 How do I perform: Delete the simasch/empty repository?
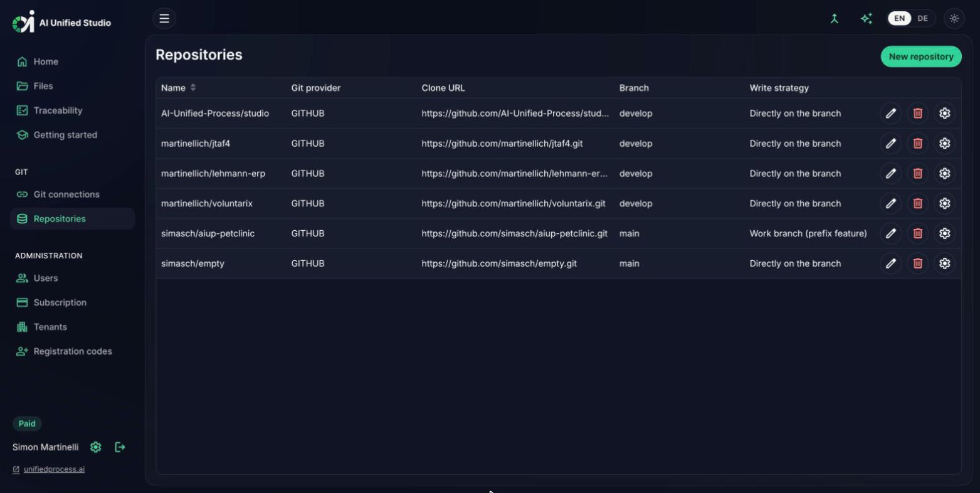pyautogui.click(x=917, y=263)
